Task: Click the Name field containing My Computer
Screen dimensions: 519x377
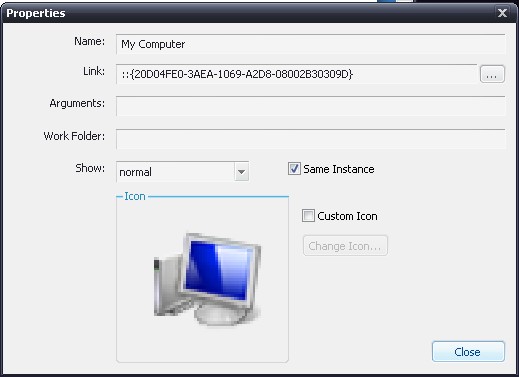Action: tap(310, 44)
